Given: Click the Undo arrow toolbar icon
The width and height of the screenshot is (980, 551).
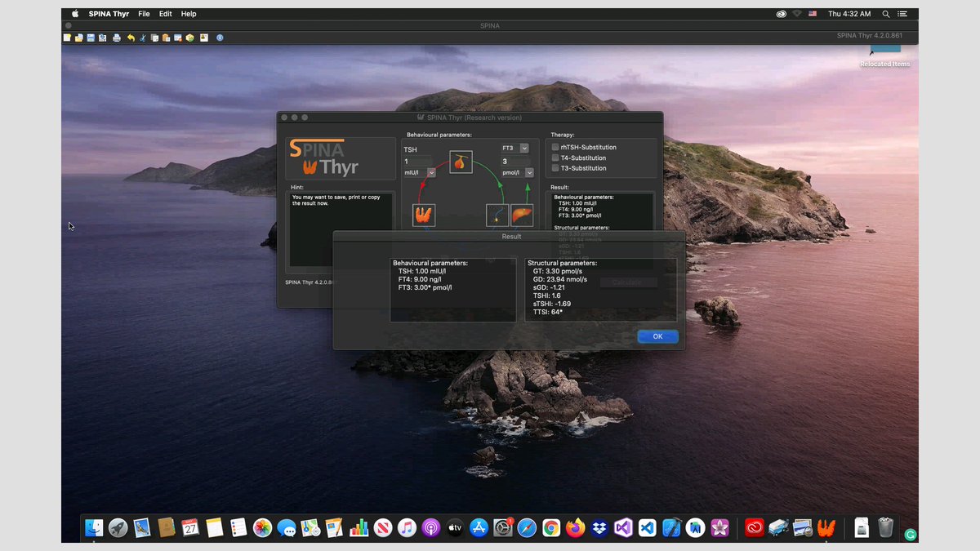Looking at the screenshot, I should [x=131, y=38].
